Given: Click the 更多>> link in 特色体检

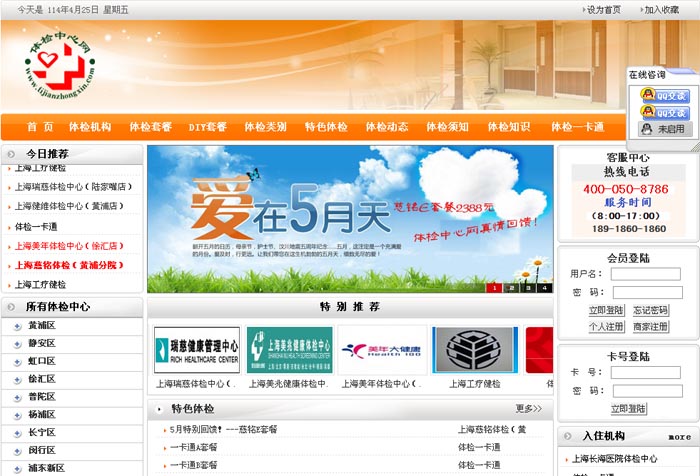Looking at the screenshot, I should 529,409.
